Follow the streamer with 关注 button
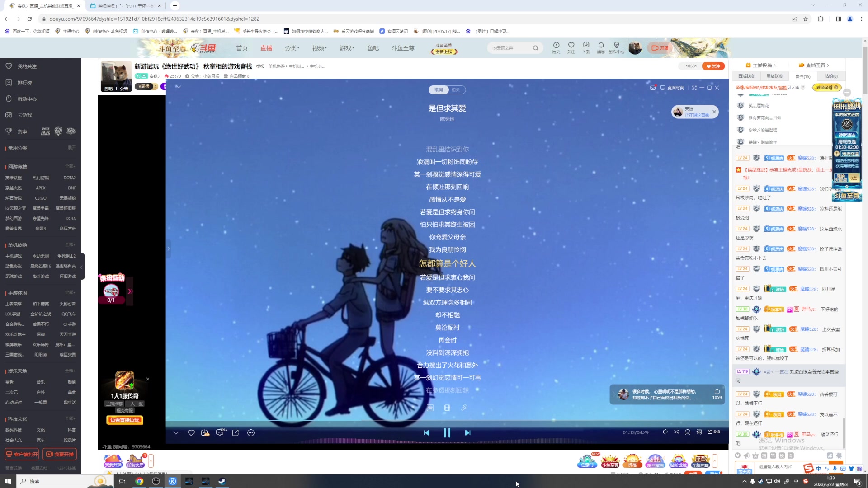The image size is (868, 488). 713,66
